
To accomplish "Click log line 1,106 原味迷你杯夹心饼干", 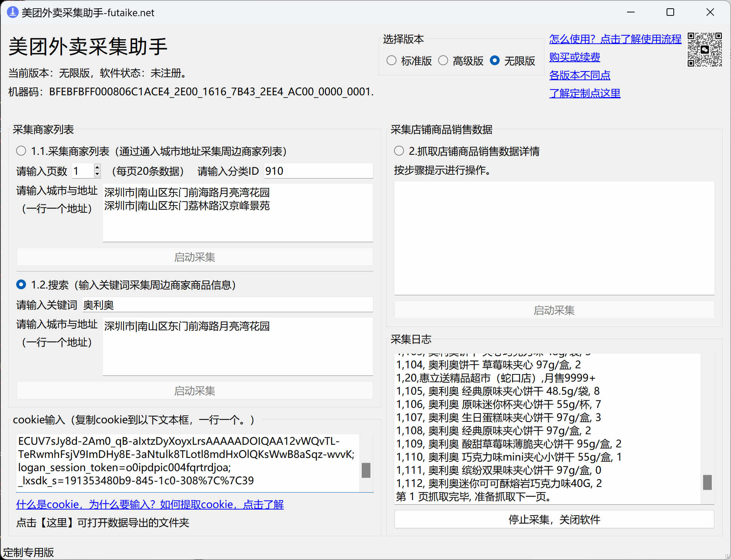I will coord(499,404).
